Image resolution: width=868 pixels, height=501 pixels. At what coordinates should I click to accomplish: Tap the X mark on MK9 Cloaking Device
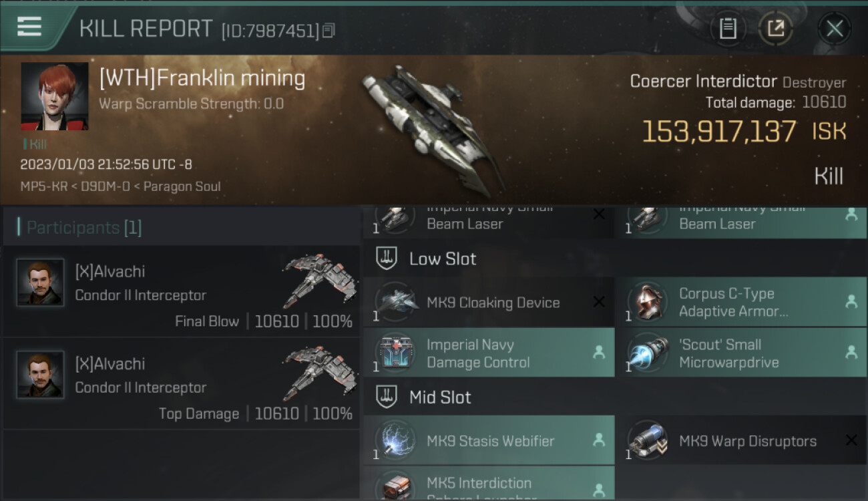click(x=599, y=302)
